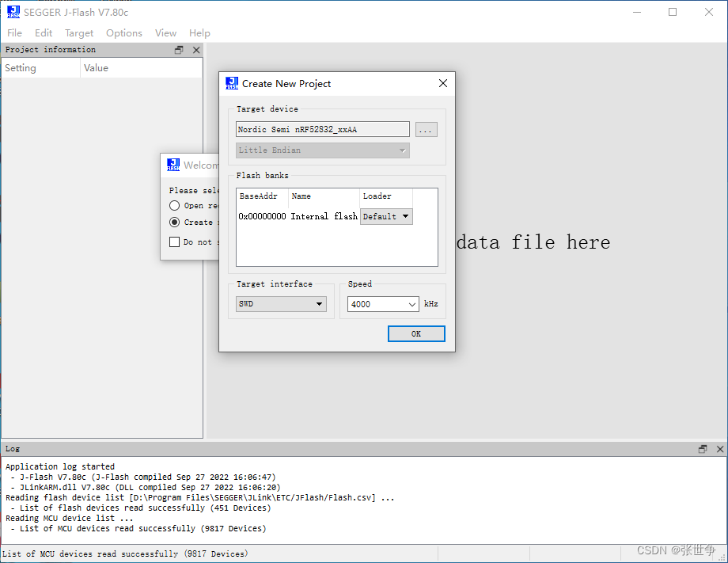Close the J-Flash main window
The height and width of the screenshot is (563, 728).
tap(708, 12)
